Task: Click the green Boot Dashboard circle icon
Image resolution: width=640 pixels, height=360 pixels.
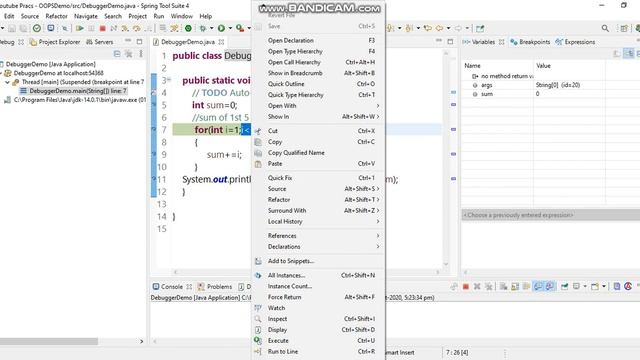Action: coord(188,28)
